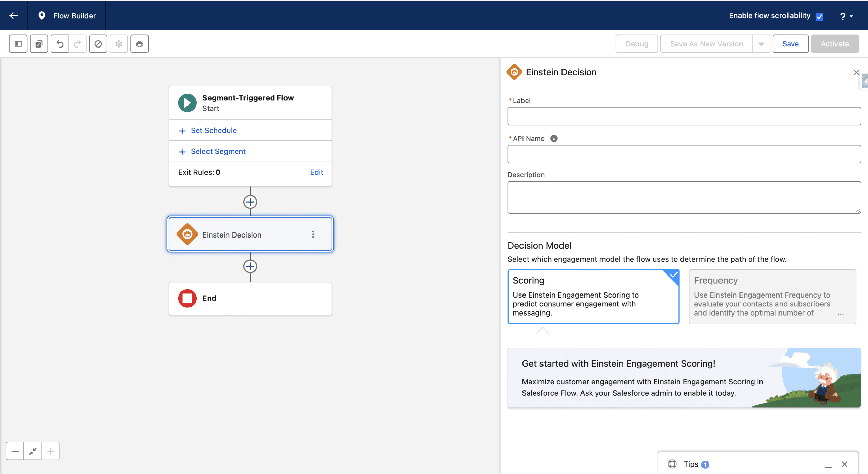Click Select Segment in Start node
The width and height of the screenshot is (868, 474).
pyautogui.click(x=218, y=152)
